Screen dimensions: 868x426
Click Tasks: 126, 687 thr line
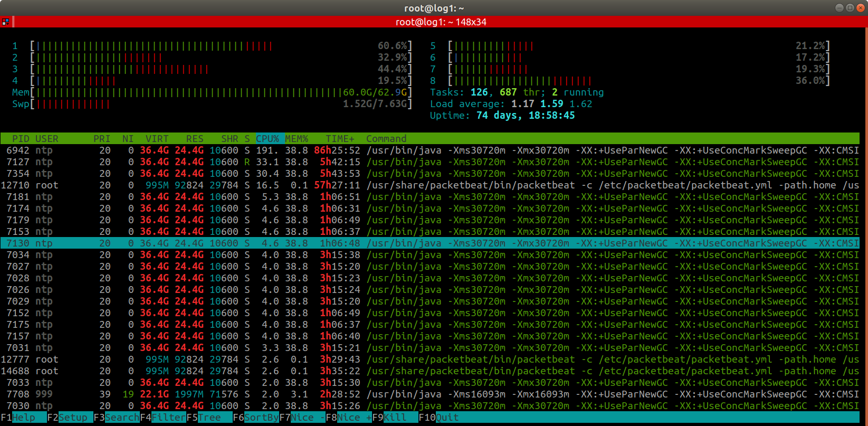click(x=517, y=92)
